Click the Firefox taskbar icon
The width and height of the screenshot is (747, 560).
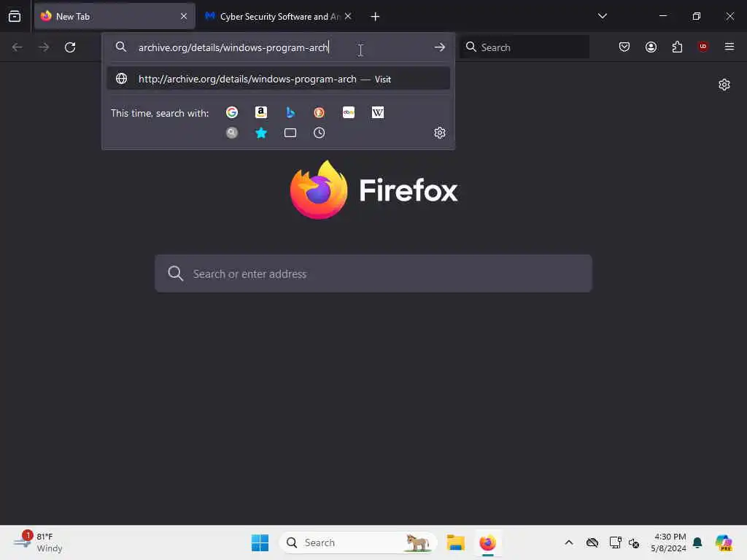tap(488, 542)
